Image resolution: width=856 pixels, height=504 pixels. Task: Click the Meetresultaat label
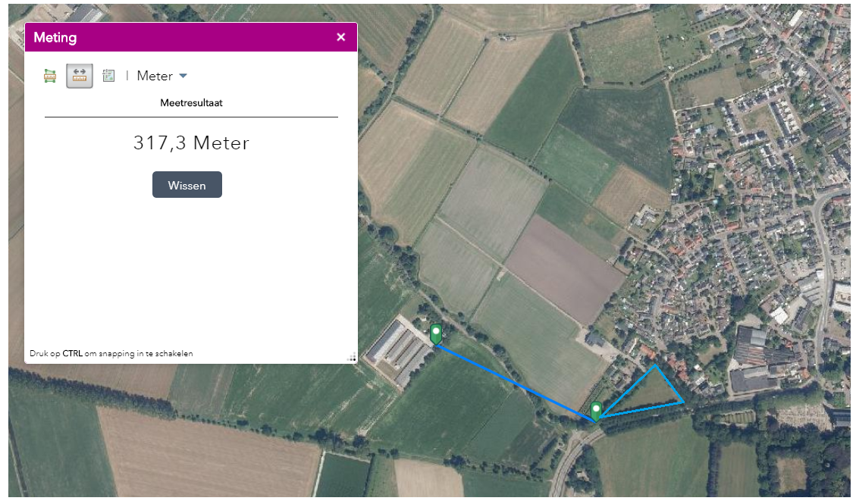pyautogui.click(x=191, y=103)
